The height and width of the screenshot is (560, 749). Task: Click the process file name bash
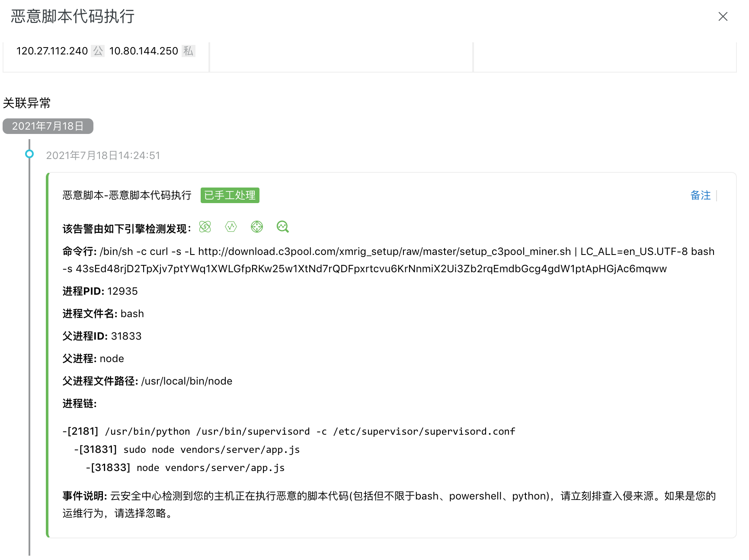[x=132, y=314]
